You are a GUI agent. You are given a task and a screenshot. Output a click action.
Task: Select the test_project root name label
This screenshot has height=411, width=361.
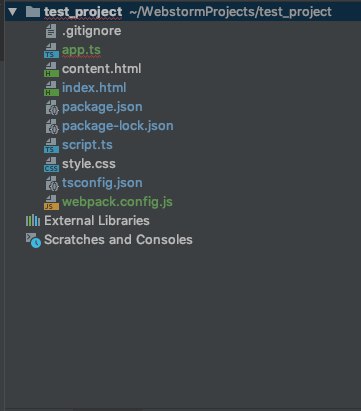click(83, 12)
